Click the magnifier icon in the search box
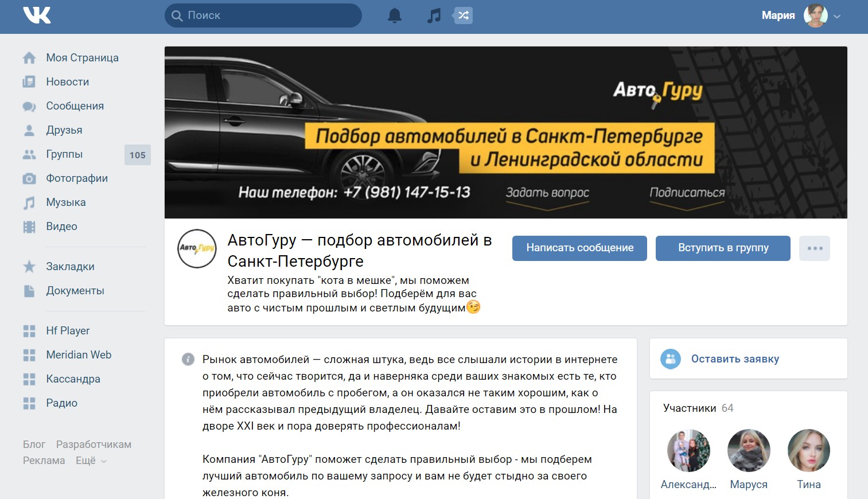The image size is (868, 499). 177,15
